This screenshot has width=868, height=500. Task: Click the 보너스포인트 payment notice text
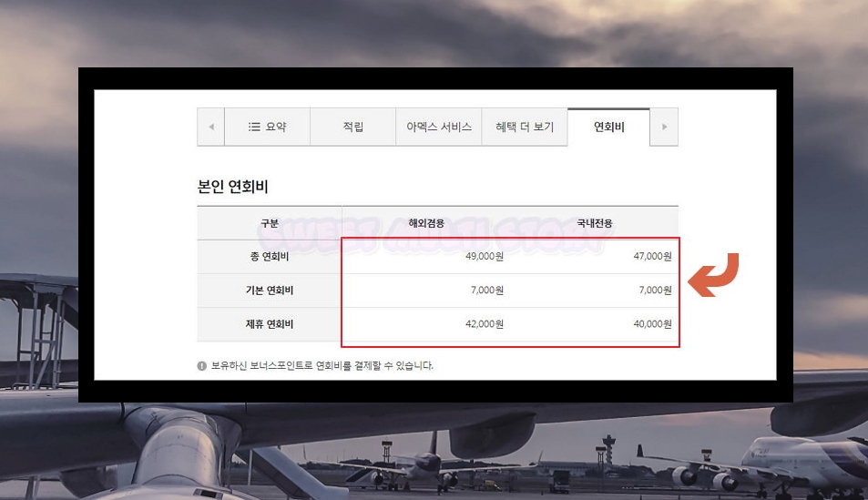pyautogui.click(x=322, y=365)
